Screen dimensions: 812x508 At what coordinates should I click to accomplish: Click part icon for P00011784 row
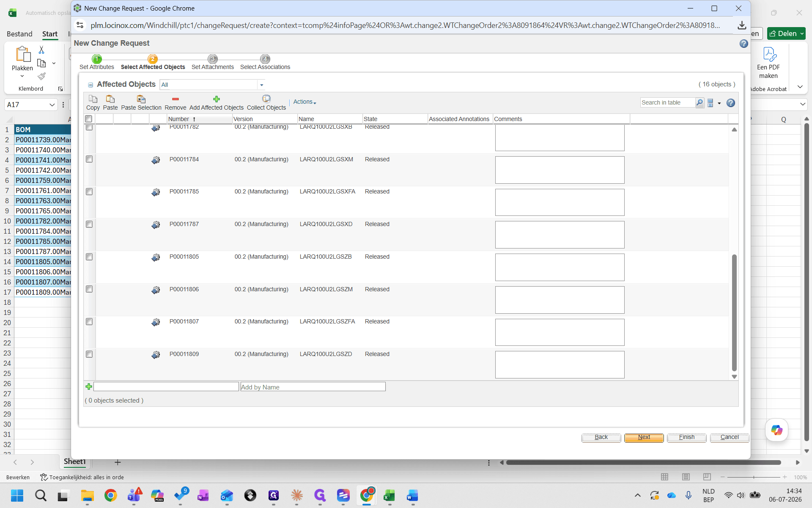156,160
